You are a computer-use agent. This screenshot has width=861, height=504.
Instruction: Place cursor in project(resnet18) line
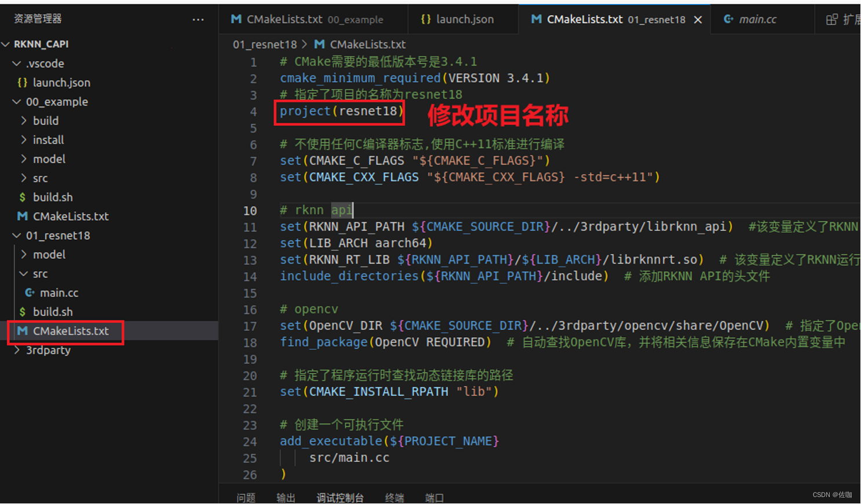[x=341, y=111]
